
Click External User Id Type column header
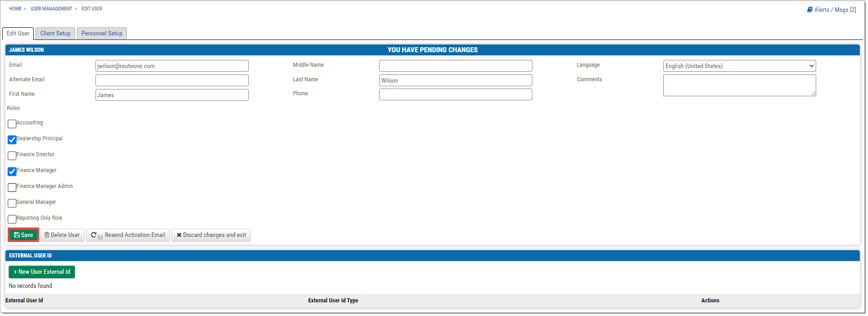coord(333,301)
